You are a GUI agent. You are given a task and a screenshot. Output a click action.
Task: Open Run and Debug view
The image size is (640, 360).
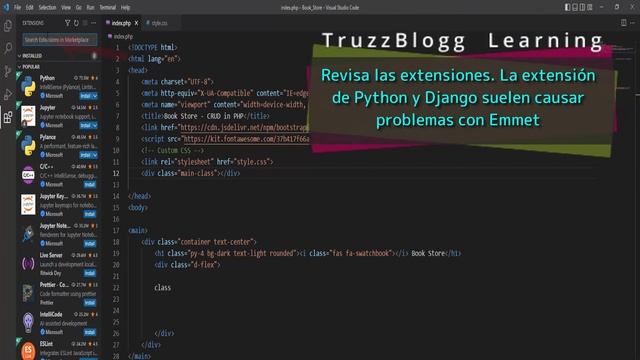[x=8, y=94]
